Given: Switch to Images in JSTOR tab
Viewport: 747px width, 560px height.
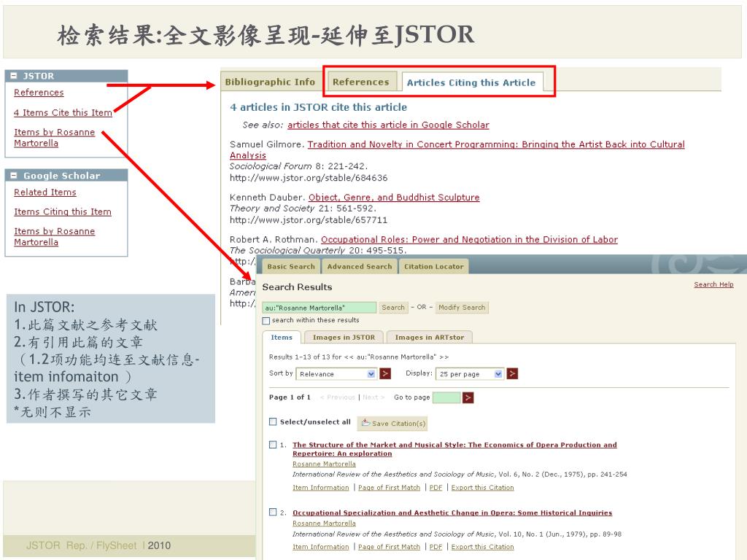Looking at the screenshot, I should coord(344,337).
